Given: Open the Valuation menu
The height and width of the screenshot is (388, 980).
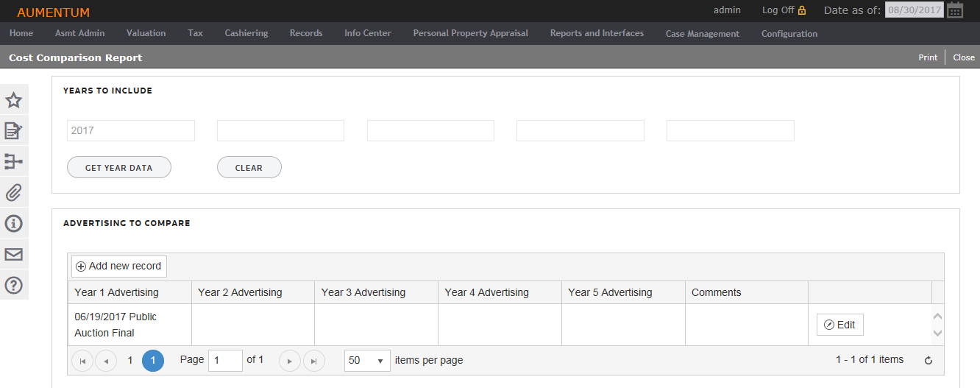Looking at the screenshot, I should point(146,33).
